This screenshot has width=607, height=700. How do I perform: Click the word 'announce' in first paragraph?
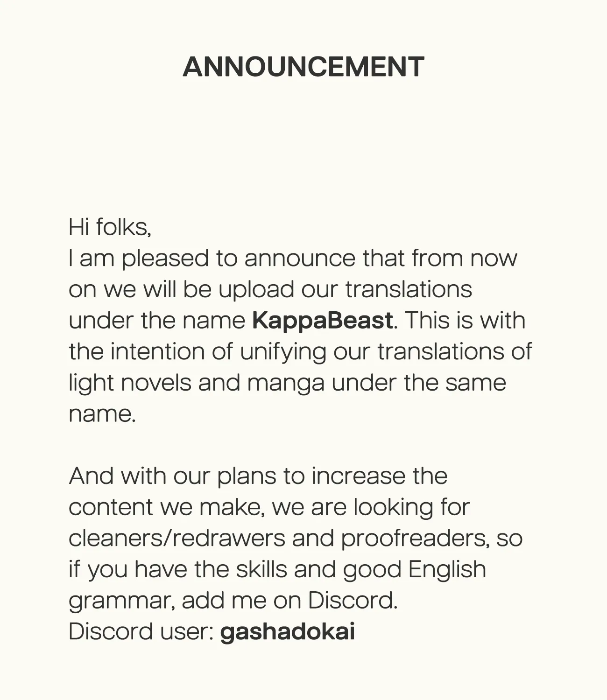coord(300,259)
